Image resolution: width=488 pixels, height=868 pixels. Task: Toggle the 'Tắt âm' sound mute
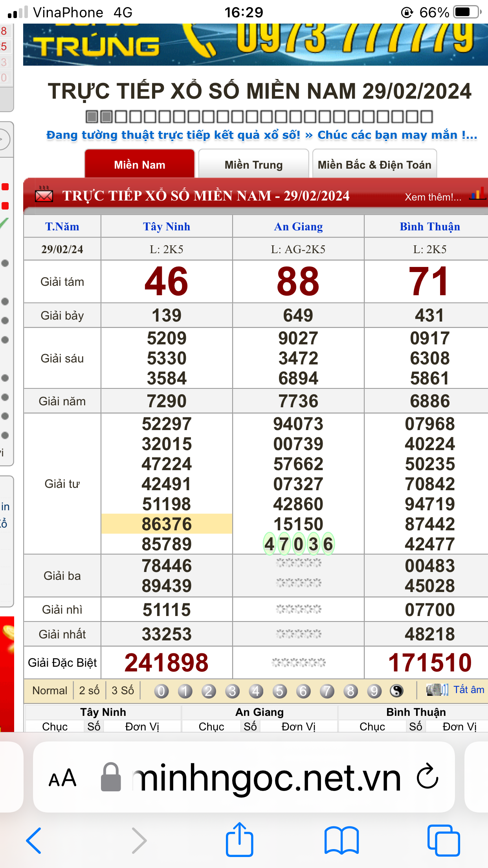456,690
